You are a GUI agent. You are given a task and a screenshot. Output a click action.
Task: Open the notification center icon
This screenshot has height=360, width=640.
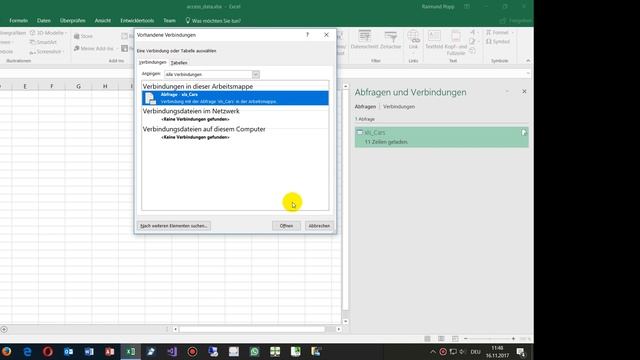(x=520, y=351)
